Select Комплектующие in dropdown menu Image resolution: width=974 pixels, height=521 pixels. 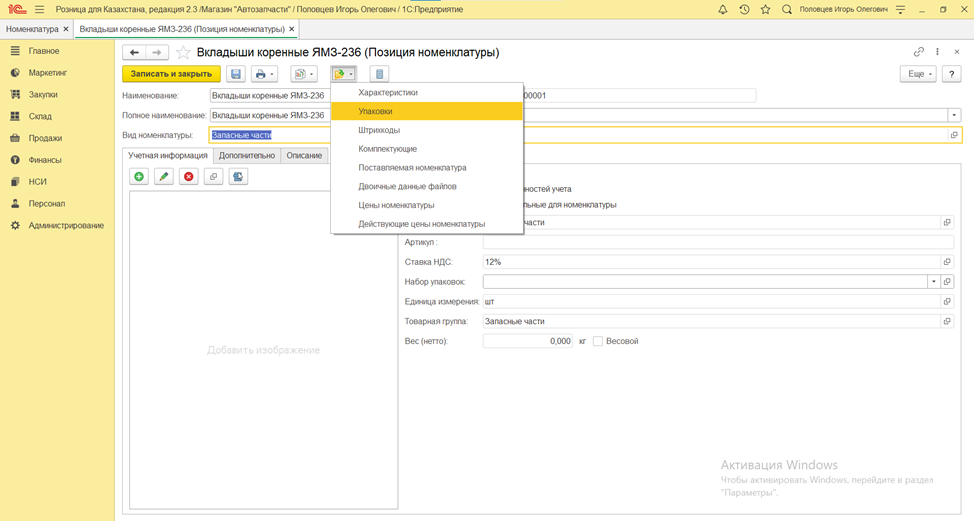427,148
